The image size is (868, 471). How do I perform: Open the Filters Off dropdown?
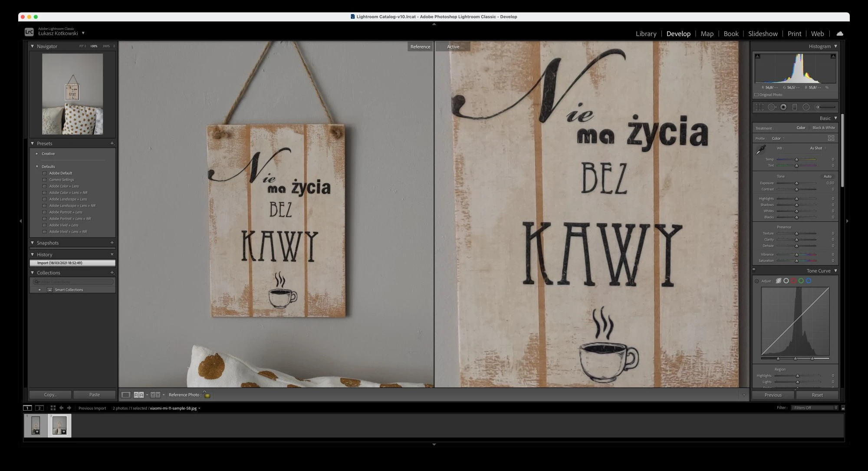pyautogui.click(x=815, y=408)
